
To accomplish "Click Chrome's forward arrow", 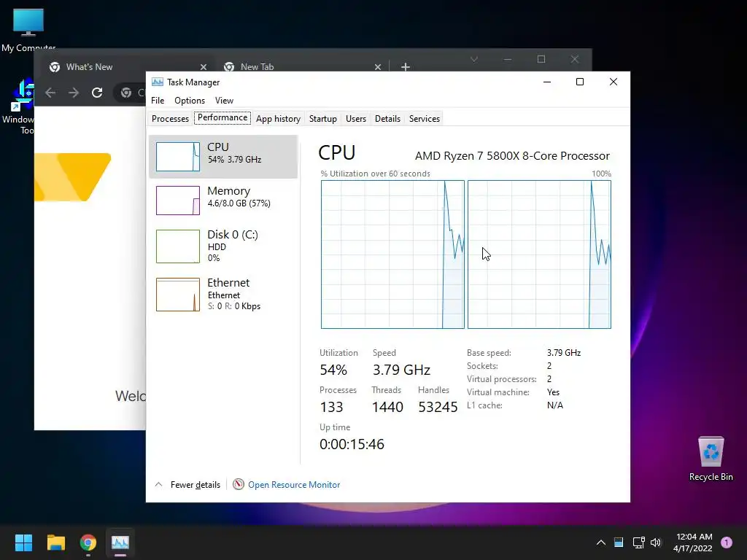I will click(74, 93).
